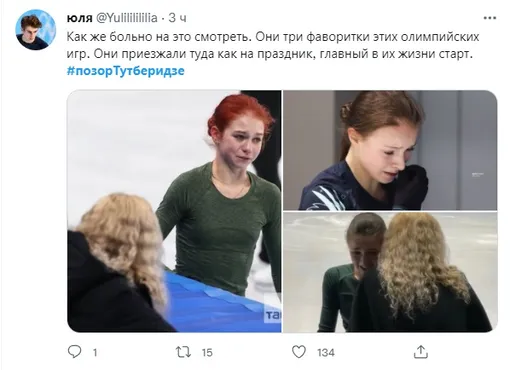Open the tweet timestamp 3 ч

[x=177, y=18]
